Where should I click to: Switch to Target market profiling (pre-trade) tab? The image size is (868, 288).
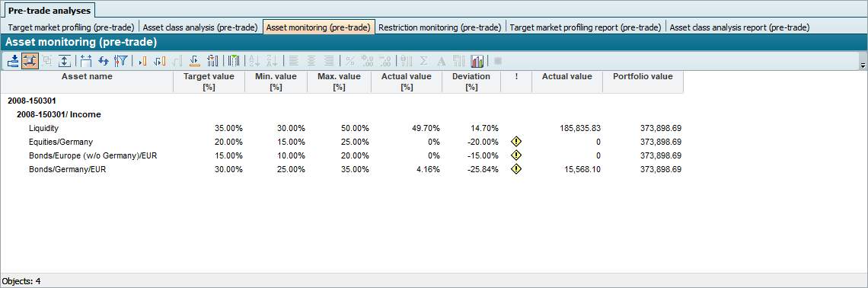point(71,27)
